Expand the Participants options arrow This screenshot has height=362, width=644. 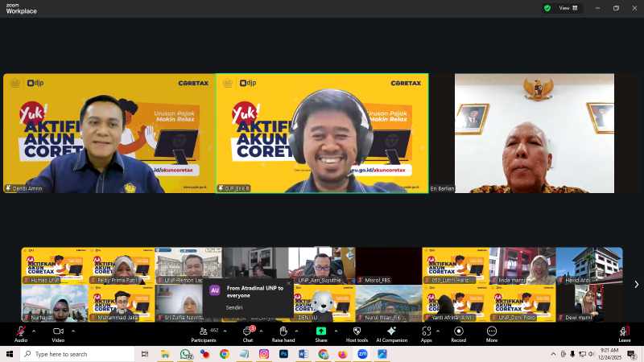click(225, 331)
